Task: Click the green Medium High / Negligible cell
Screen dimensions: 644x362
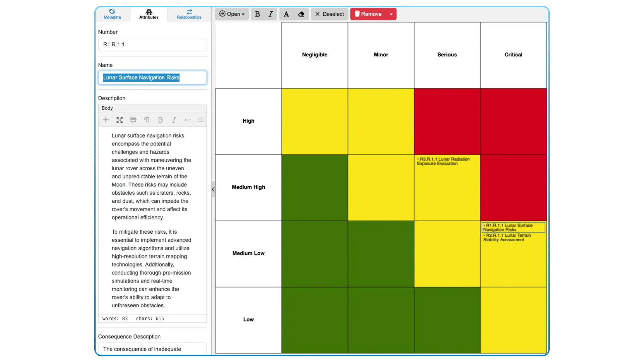Action: [x=315, y=187]
